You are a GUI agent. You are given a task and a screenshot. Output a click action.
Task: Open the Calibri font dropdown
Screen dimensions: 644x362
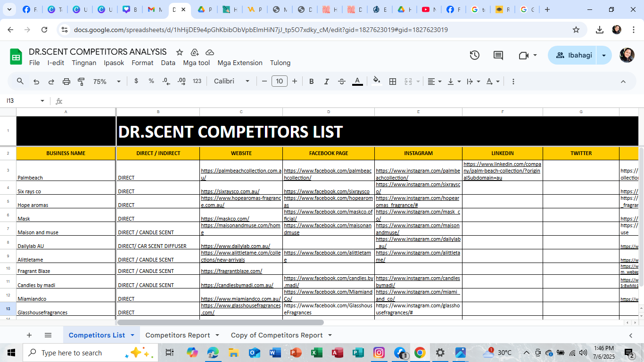(x=231, y=81)
